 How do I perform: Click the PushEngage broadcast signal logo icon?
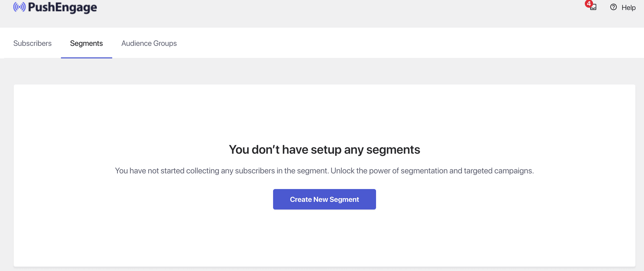point(19,7)
